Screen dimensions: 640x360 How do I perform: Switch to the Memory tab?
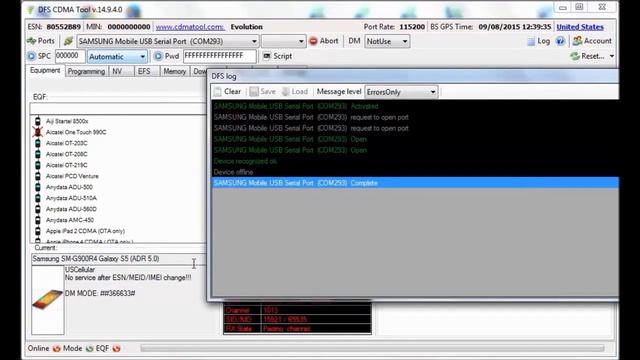pos(175,71)
